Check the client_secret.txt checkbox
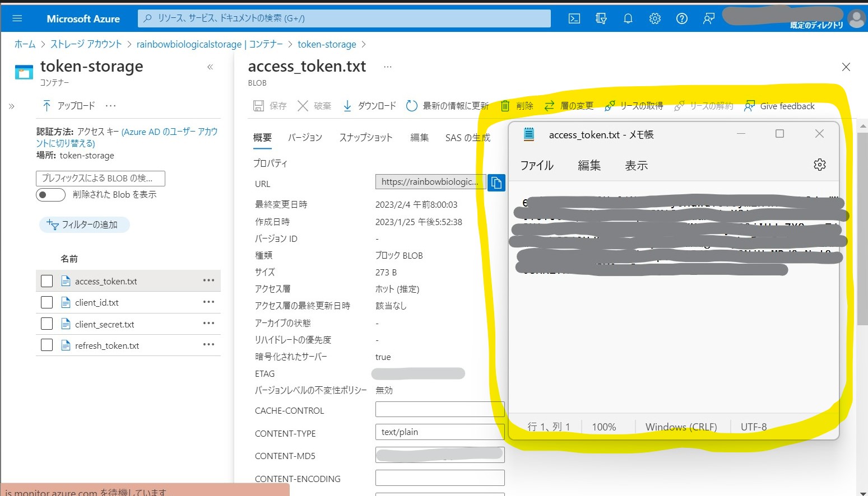This screenshot has width=868, height=496. (x=47, y=324)
